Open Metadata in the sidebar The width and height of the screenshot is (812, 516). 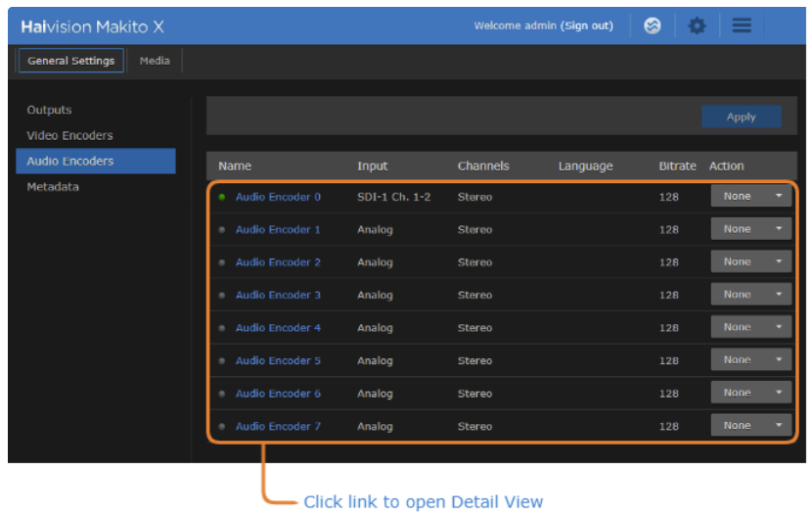53,186
